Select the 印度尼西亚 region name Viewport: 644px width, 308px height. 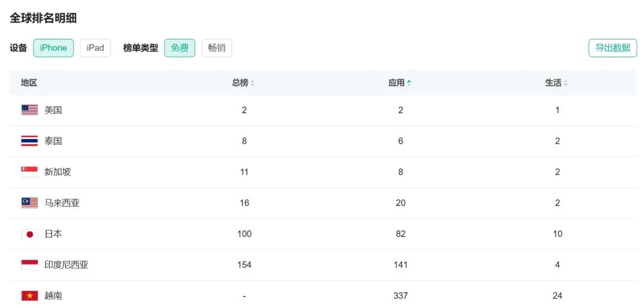point(66,265)
